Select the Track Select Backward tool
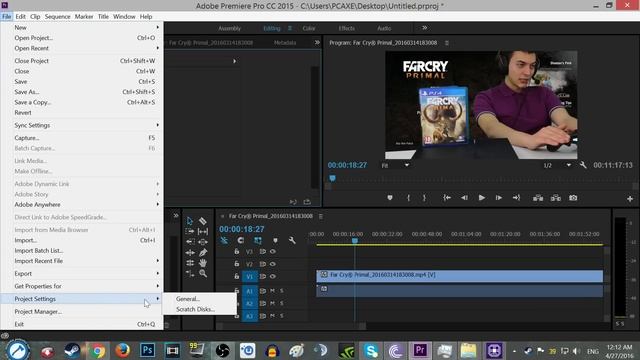This screenshot has height=360, width=640. [x=190, y=242]
